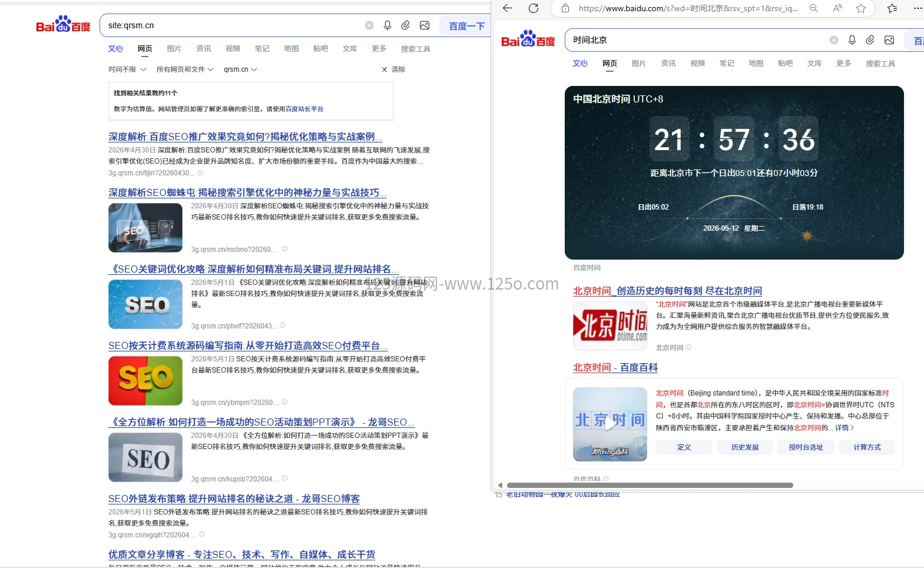Viewport: 924px width, 568px height.
Task: Switch to 图片 tab in right window
Action: (x=639, y=64)
